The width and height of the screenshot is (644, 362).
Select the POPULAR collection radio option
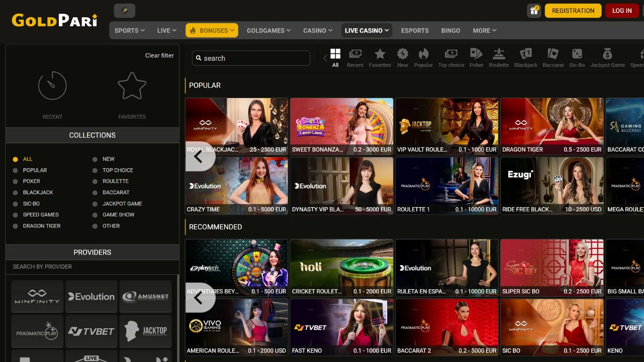tap(15, 171)
